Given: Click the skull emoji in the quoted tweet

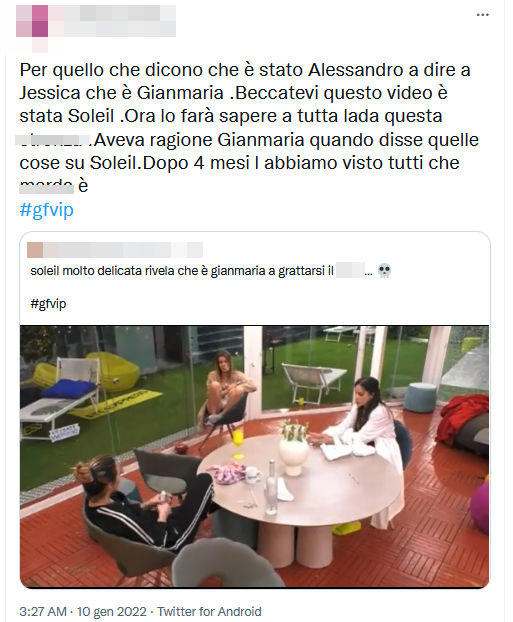Looking at the screenshot, I should pos(384,271).
